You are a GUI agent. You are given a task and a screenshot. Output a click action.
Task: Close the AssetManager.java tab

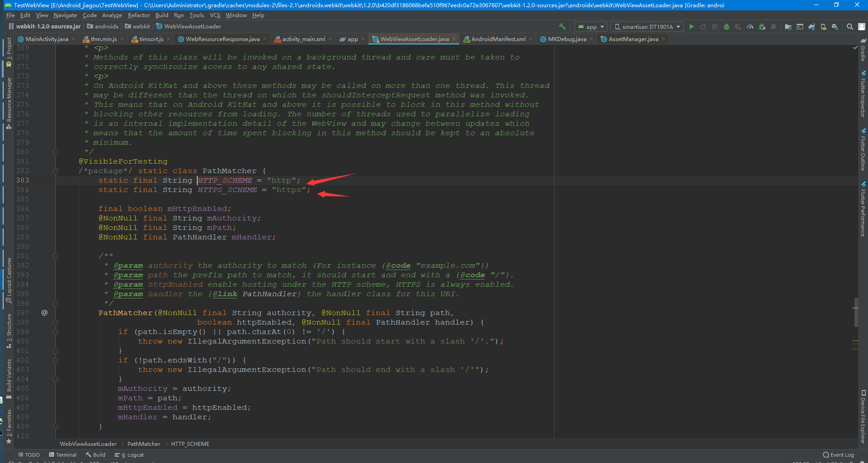click(x=663, y=39)
